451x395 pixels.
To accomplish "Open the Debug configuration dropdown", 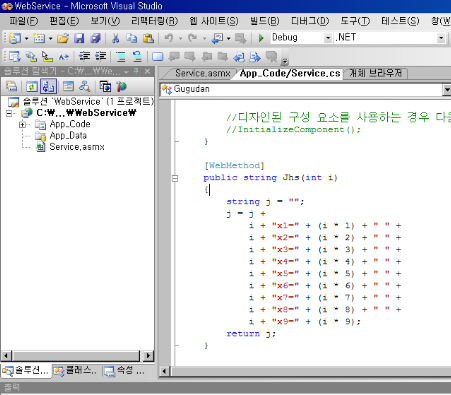I will tap(328, 38).
